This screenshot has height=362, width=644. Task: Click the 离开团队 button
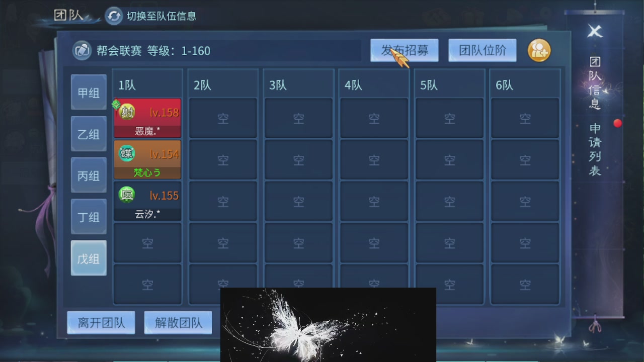click(101, 322)
